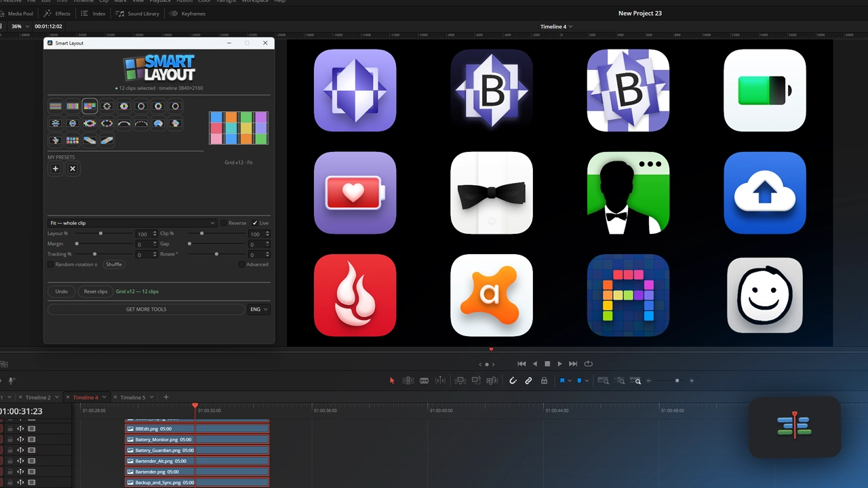Open the Effects panel
The width and height of the screenshot is (868, 488).
pos(57,14)
